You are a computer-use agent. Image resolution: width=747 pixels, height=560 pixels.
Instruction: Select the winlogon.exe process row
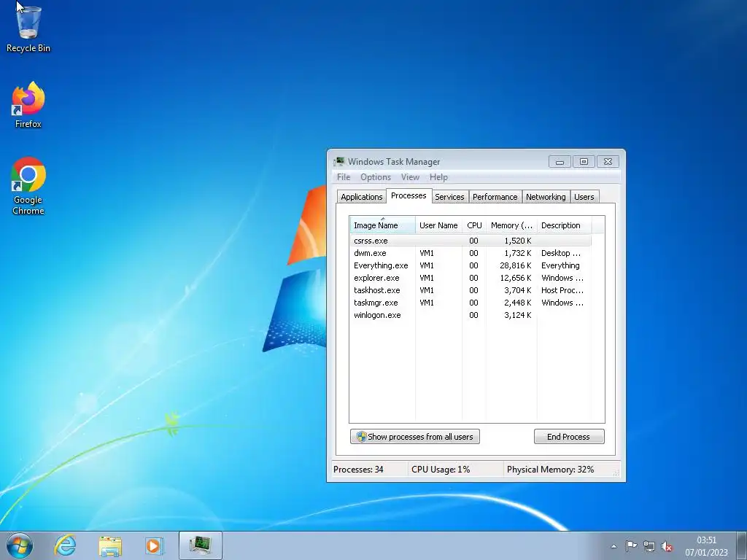coord(471,315)
